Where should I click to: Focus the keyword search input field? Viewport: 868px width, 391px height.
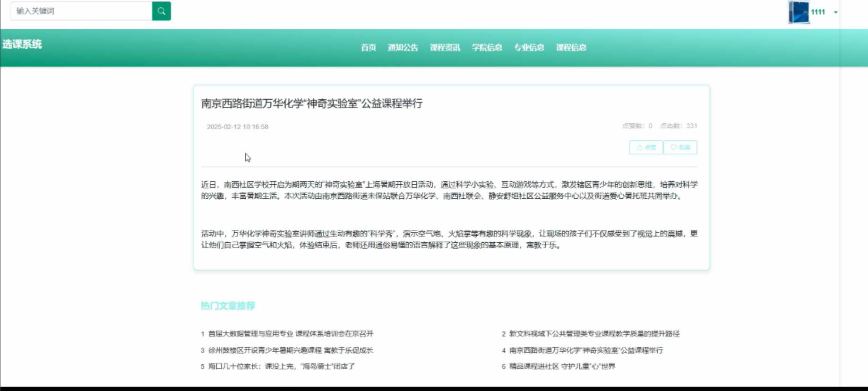point(81,11)
